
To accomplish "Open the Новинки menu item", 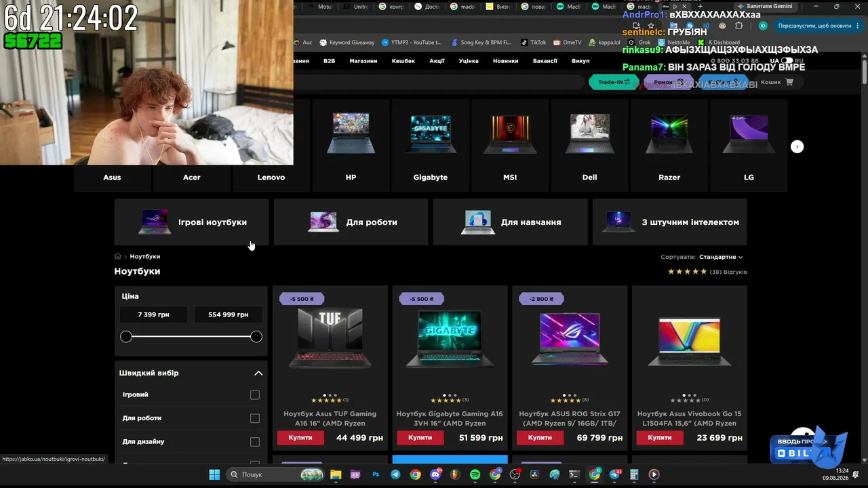I will tap(506, 61).
